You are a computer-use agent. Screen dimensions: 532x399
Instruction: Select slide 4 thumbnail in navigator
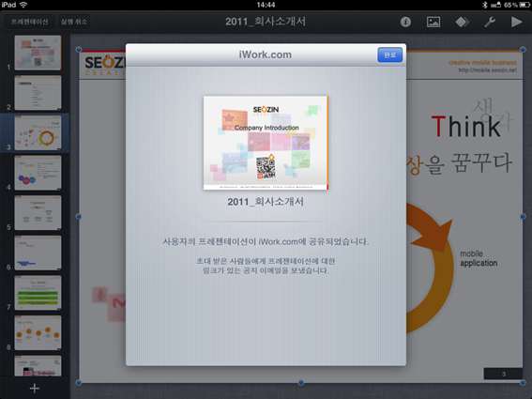tap(38, 173)
